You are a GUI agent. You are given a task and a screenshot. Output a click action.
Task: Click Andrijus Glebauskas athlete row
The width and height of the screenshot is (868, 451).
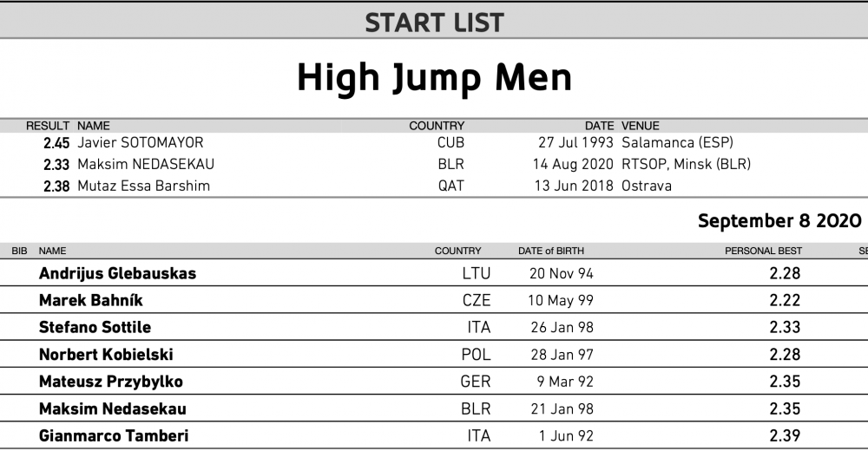tap(434, 273)
